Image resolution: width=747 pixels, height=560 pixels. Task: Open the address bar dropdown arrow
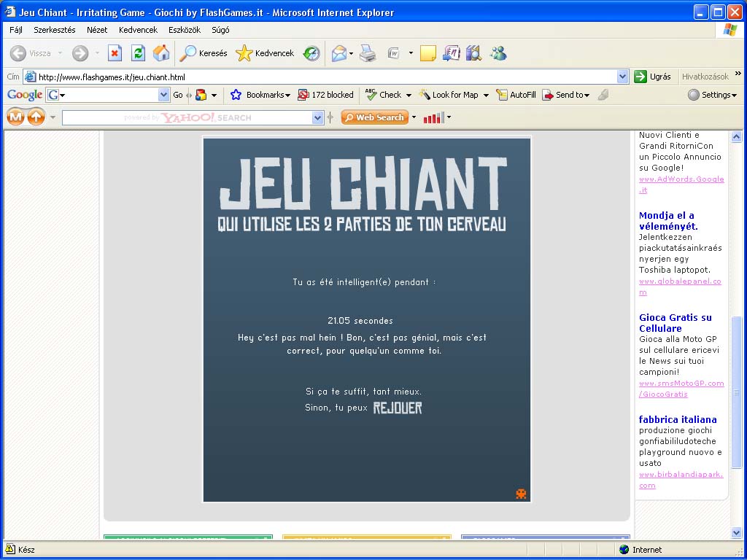[x=622, y=77]
